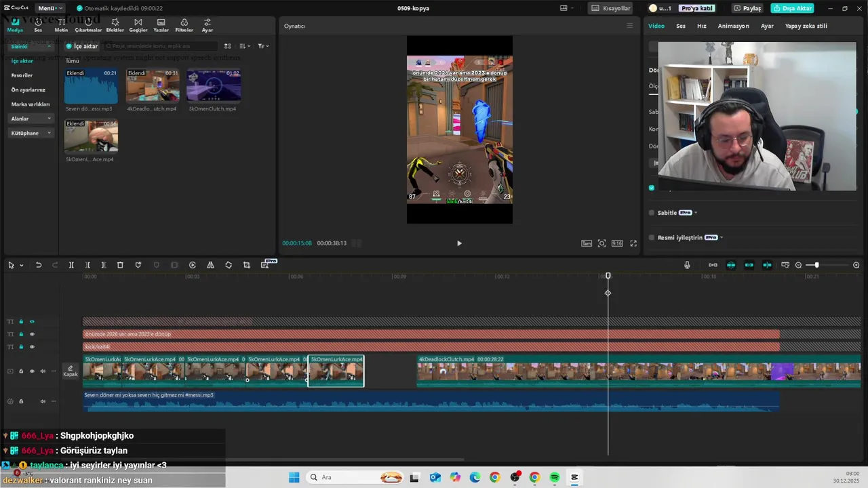Toggle visibility of the önümde 2026 text track
The height and width of the screenshot is (488, 868).
coord(32,334)
